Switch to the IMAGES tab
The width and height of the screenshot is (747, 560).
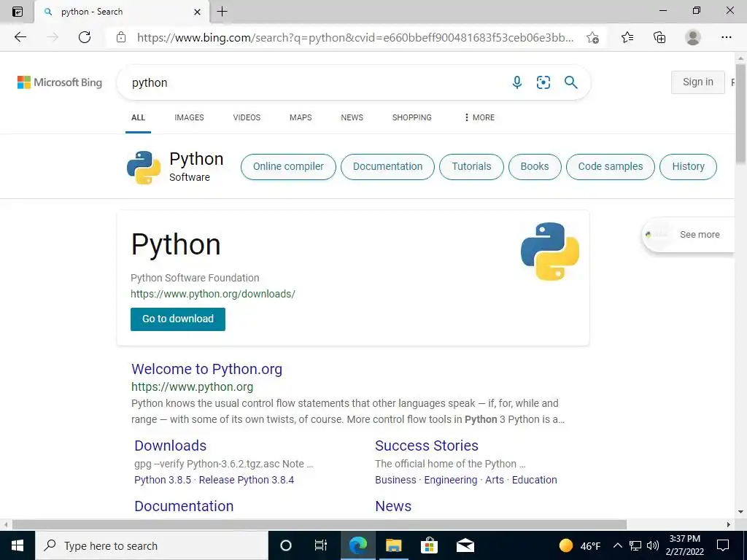(189, 117)
